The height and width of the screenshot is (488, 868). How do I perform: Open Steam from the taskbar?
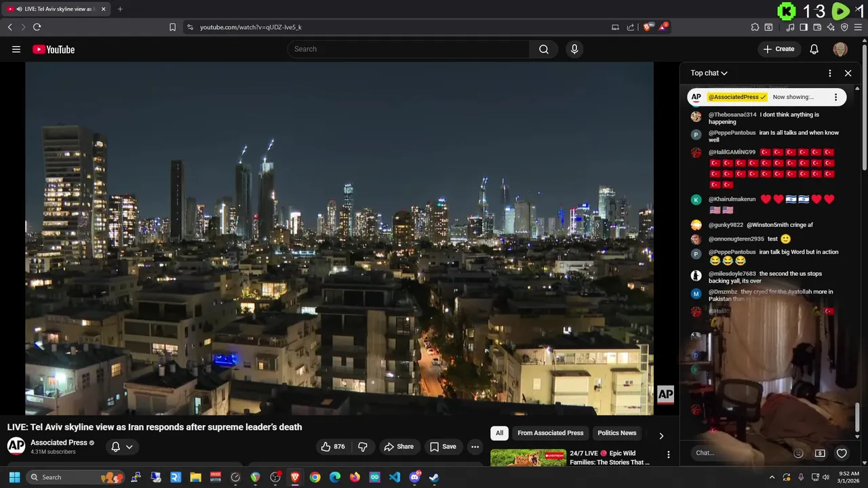pyautogui.click(x=434, y=477)
